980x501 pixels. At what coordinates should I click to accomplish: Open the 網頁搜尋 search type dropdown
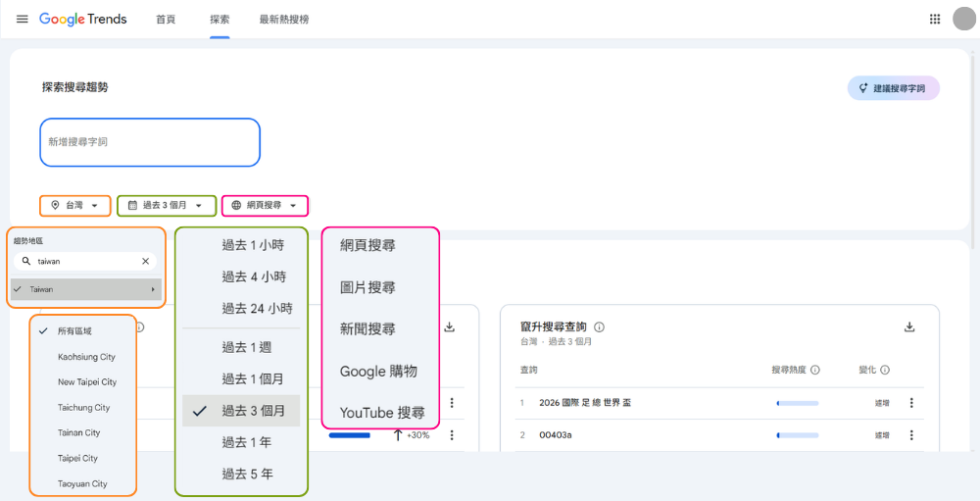pos(265,205)
